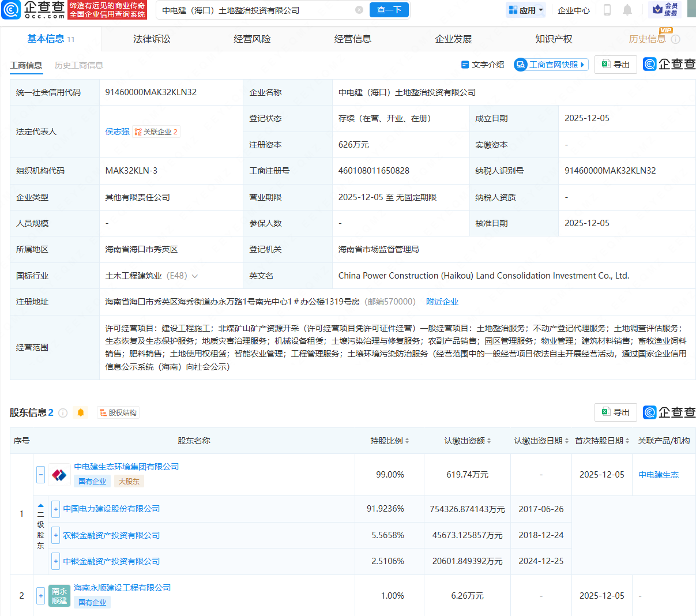Open legal representative 侯志强 link
Screen dimensions: 696x616
coord(117,132)
